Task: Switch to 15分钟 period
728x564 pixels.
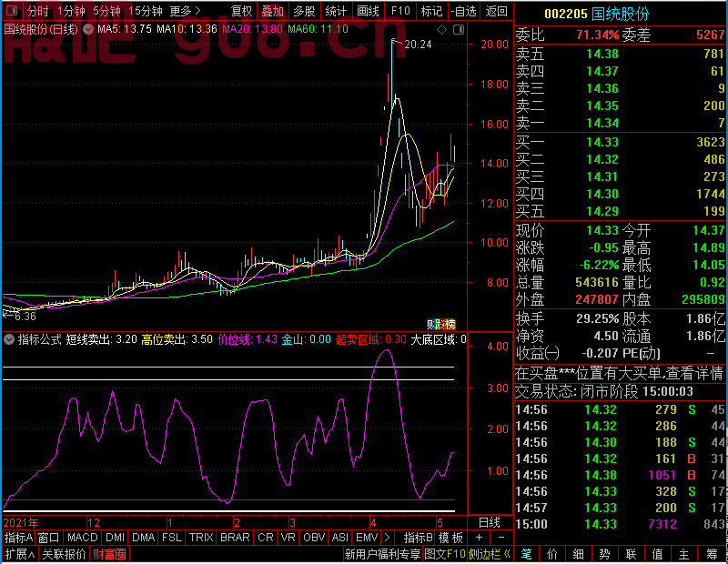Action: (146, 11)
